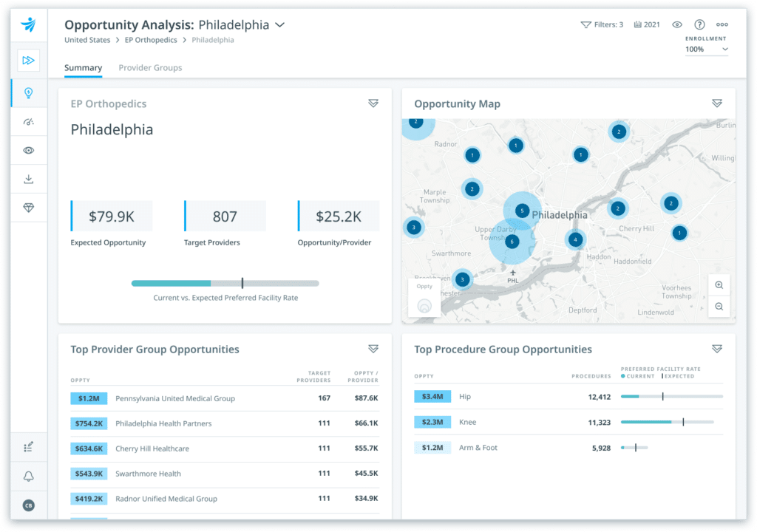The width and height of the screenshot is (757, 532).
Task: Toggle the Oppty map layer circle
Action: click(424, 306)
